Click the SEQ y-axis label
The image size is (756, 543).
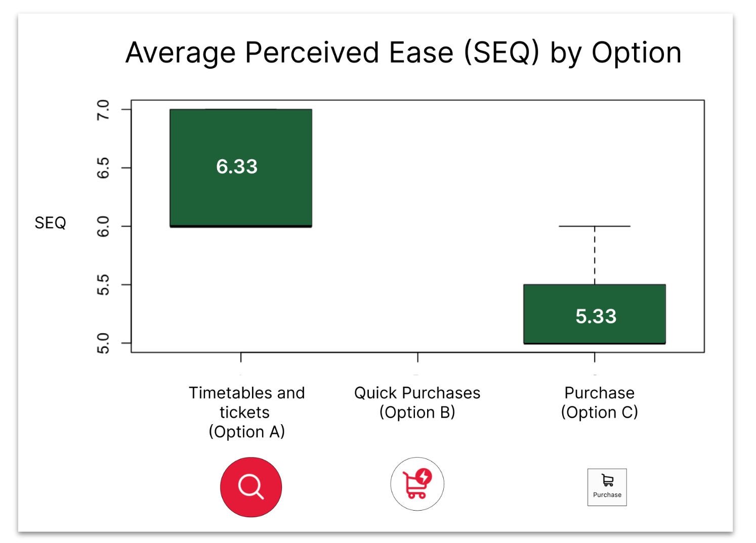point(50,222)
